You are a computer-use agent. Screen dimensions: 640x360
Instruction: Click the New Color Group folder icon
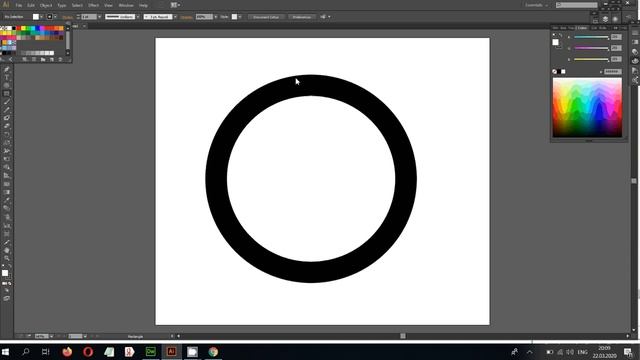[x=43, y=60]
